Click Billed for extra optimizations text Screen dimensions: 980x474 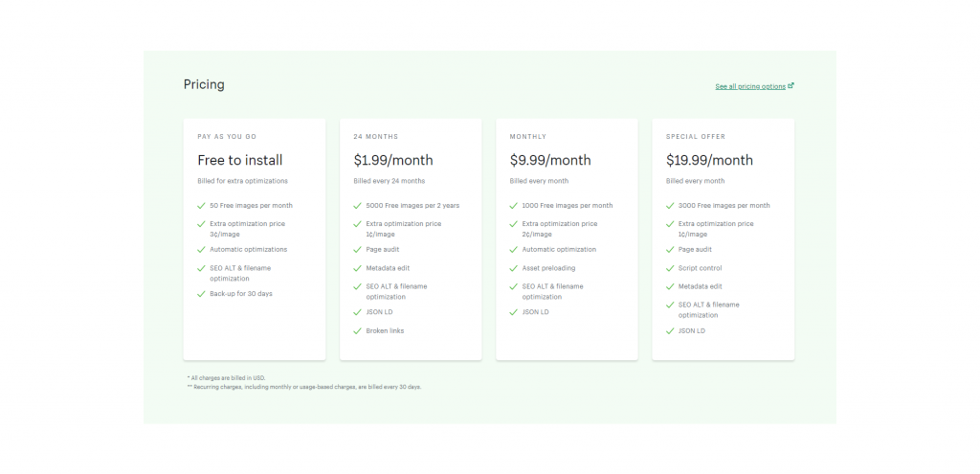(x=242, y=181)
